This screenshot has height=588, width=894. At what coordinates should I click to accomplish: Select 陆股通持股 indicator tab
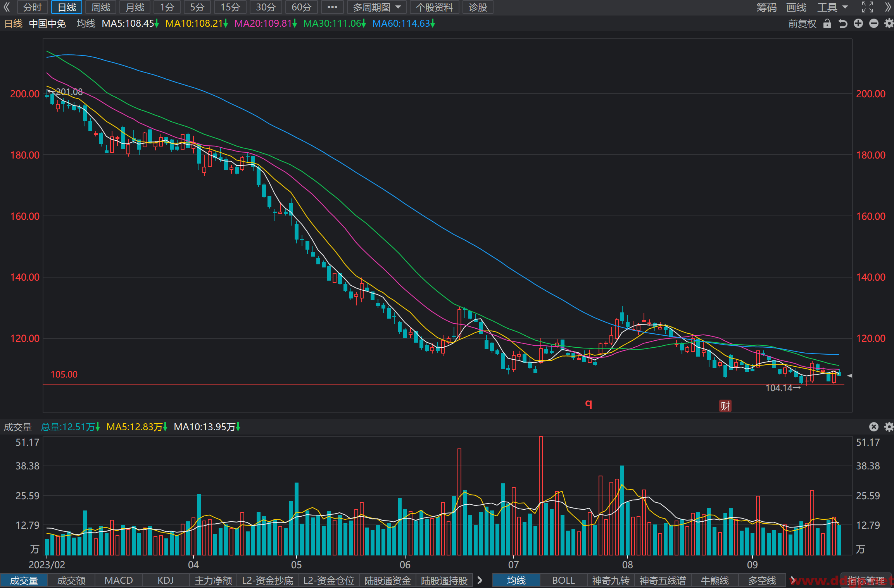pyautogui.click(x=444, y=580)
